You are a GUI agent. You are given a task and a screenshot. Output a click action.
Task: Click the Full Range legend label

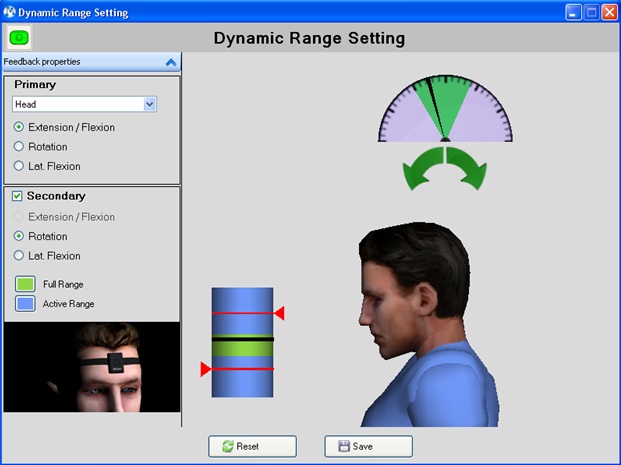63,284
